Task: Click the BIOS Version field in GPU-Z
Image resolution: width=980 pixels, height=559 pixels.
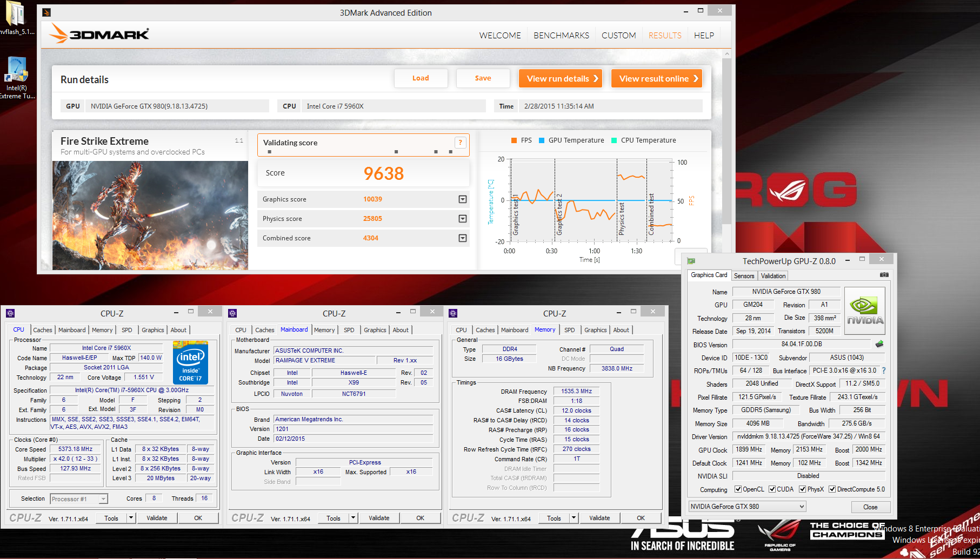Action: point(802,344)
